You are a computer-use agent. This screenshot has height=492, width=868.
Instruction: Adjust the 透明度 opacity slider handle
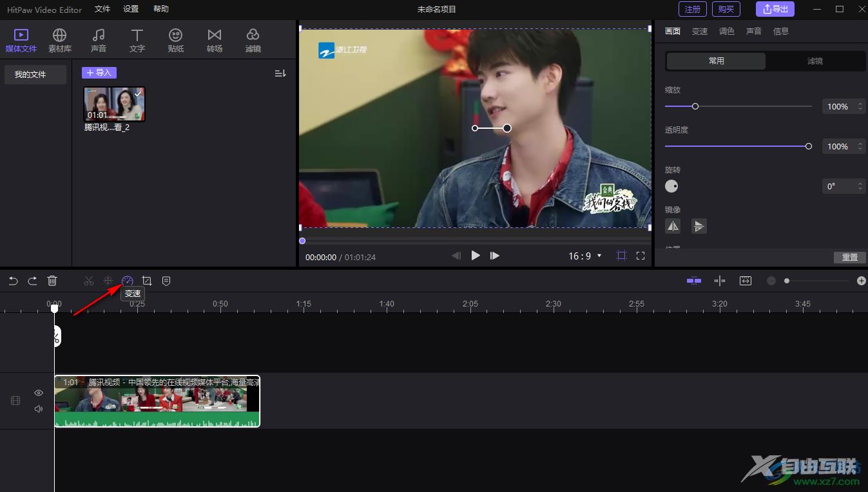click(x=809, y=146)
